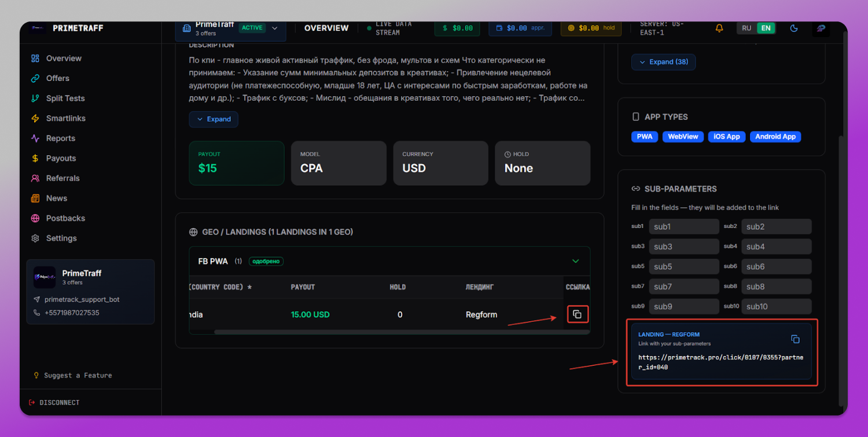Copy the India Regform landing link
The width and height of the screenshot is (868, 437).
point(577,314)
